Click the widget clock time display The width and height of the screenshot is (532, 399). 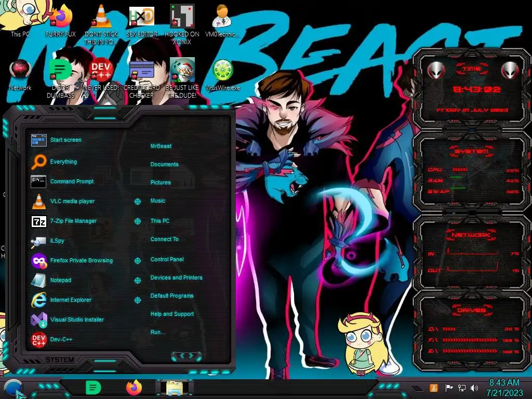click(x=477, y=89)
